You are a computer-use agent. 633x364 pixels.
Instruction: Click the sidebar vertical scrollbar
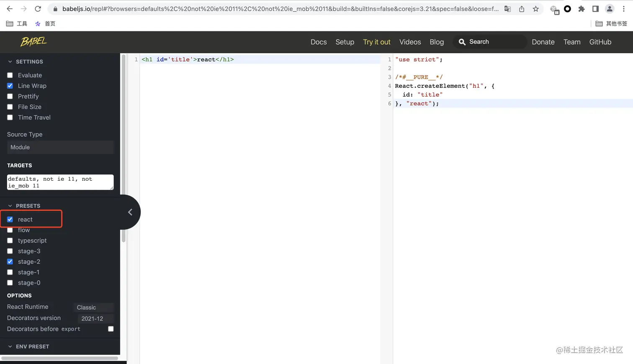(124, 149)
